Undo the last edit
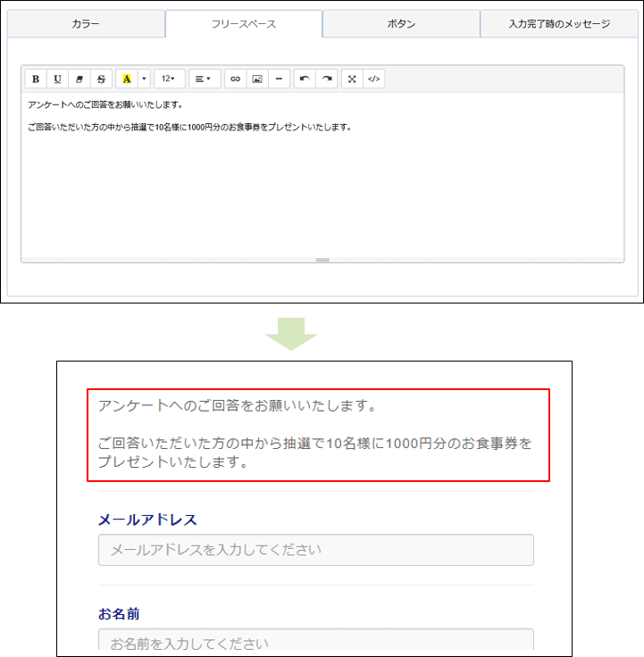The width and height of the screenshot is (644, 657). (x=305, y=79)
